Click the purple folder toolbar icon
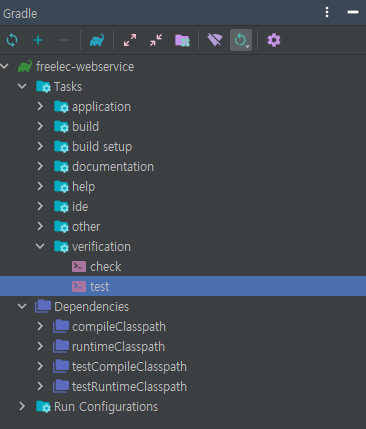The height and width of the screenshot is (429, 366). 182,40
